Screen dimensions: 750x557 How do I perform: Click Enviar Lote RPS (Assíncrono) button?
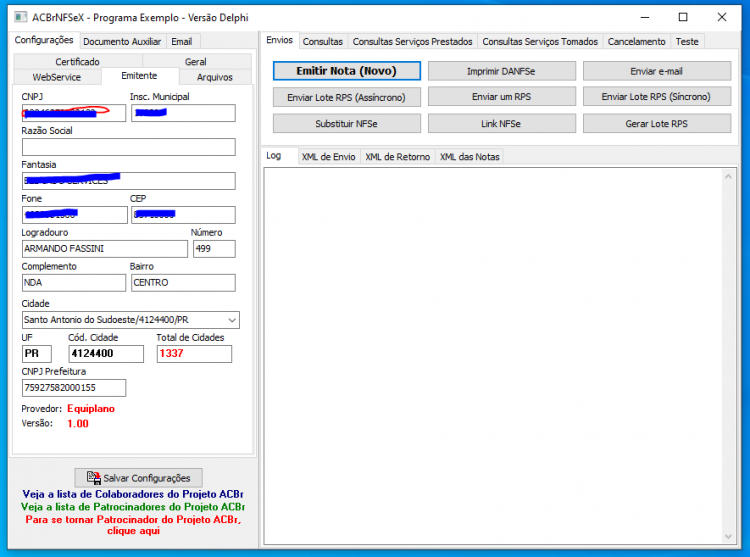click(347, 97)
